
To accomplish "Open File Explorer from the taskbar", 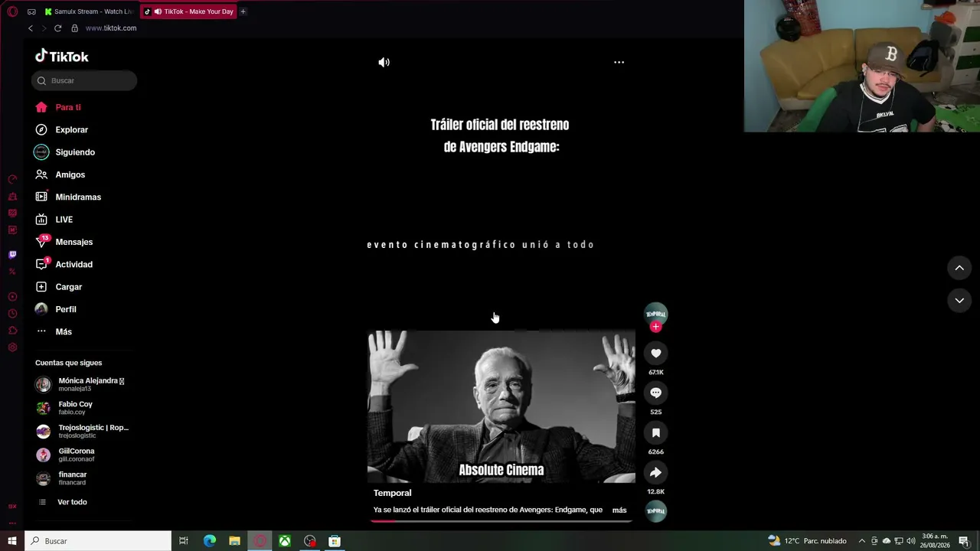I will click(234, 541).
